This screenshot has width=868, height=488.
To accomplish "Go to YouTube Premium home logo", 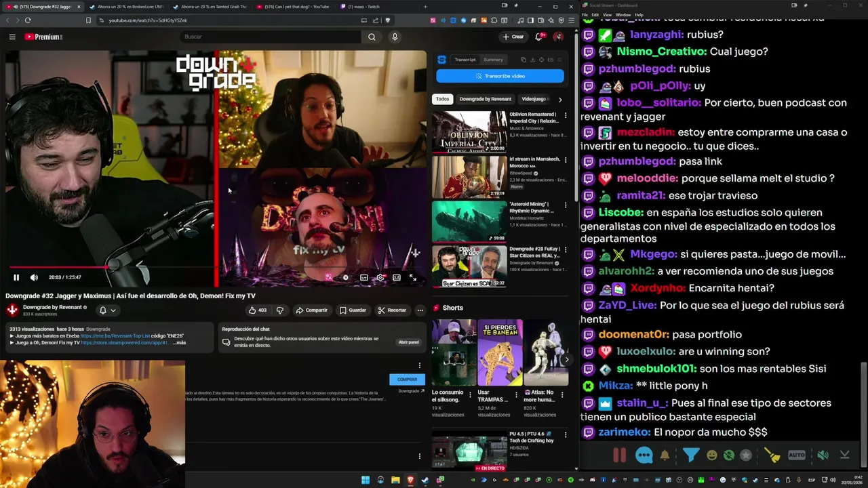I will pyautogui.click(x=43, y=37).
